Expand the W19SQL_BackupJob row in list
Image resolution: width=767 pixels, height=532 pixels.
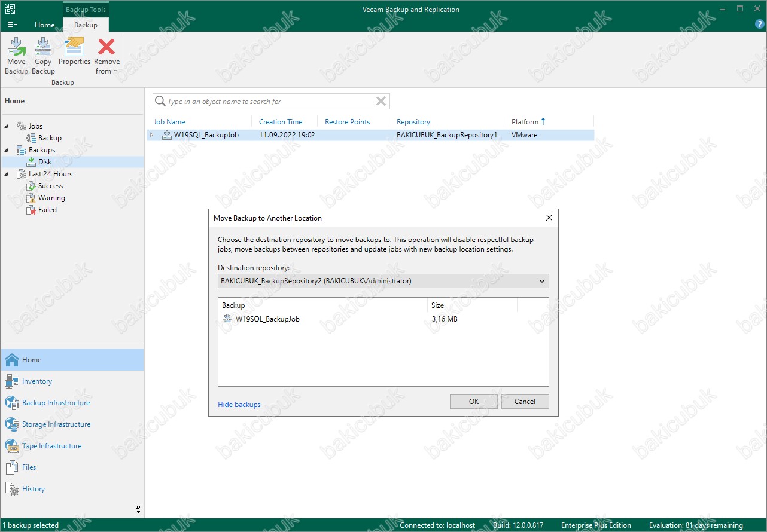tap(152, 135)
